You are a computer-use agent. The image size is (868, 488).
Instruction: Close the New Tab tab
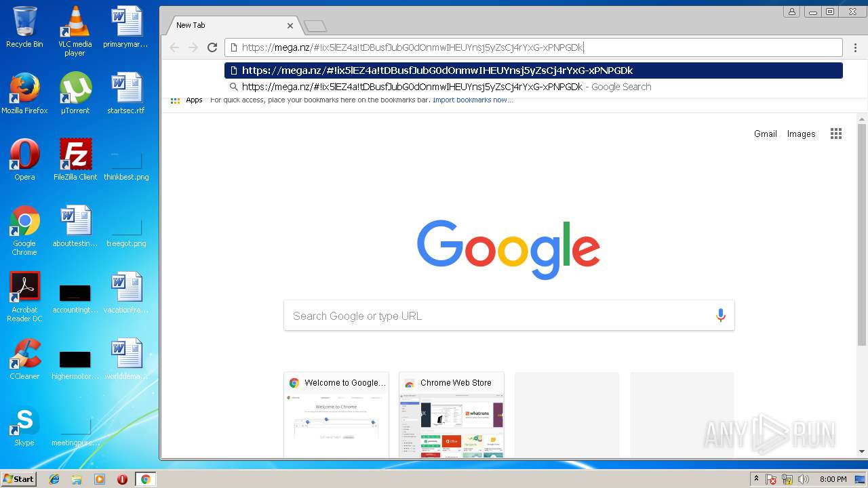[290, 26]
